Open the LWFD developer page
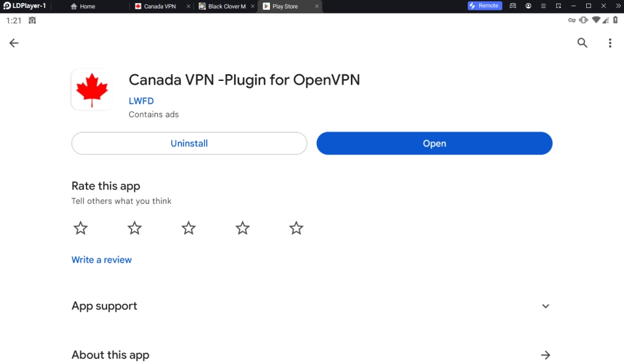 click(141, 101)
